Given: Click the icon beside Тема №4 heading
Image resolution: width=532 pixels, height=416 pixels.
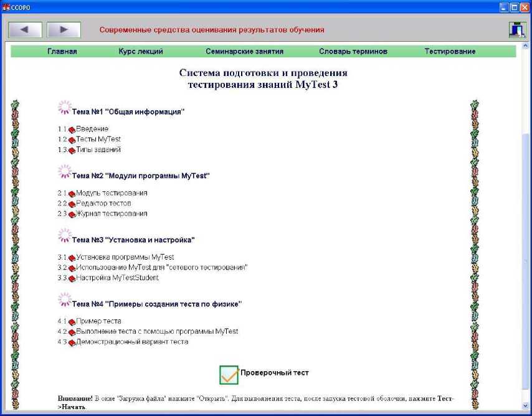Looking at the screenshot, I should coord(64,300).
